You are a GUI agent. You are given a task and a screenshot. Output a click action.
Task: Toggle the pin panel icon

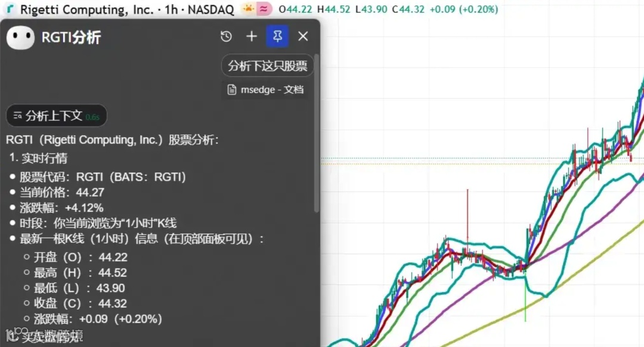point(277,36)
